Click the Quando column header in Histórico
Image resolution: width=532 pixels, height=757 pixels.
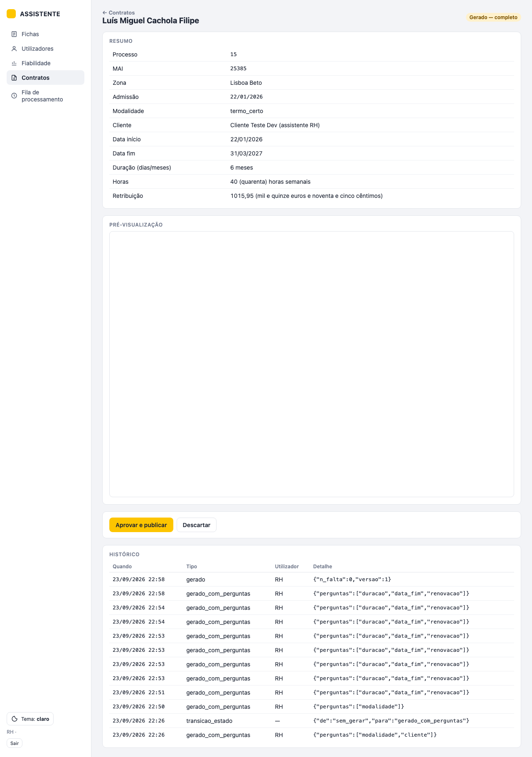[x=122, y=567]
